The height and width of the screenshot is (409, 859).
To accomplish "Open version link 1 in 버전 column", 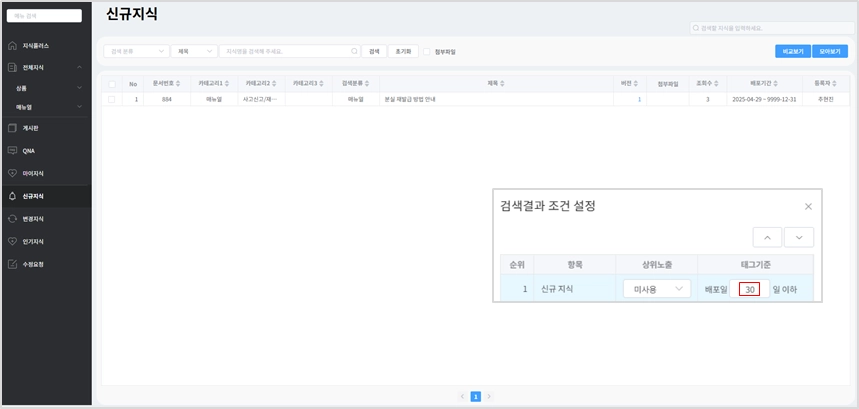I will pos(639,100).
